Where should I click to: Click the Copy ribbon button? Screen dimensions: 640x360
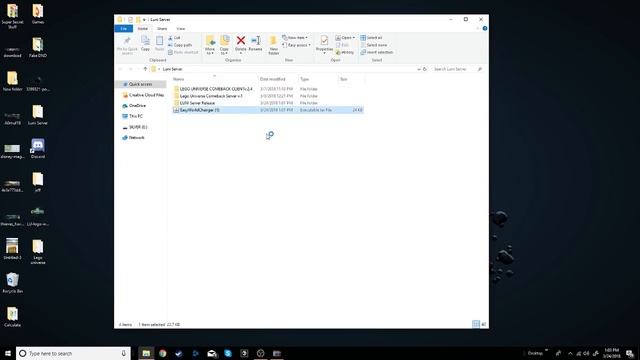[145, 43]
